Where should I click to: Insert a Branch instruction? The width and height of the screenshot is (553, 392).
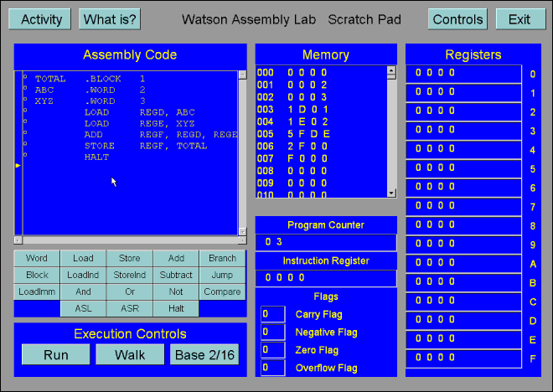[222, 258]
